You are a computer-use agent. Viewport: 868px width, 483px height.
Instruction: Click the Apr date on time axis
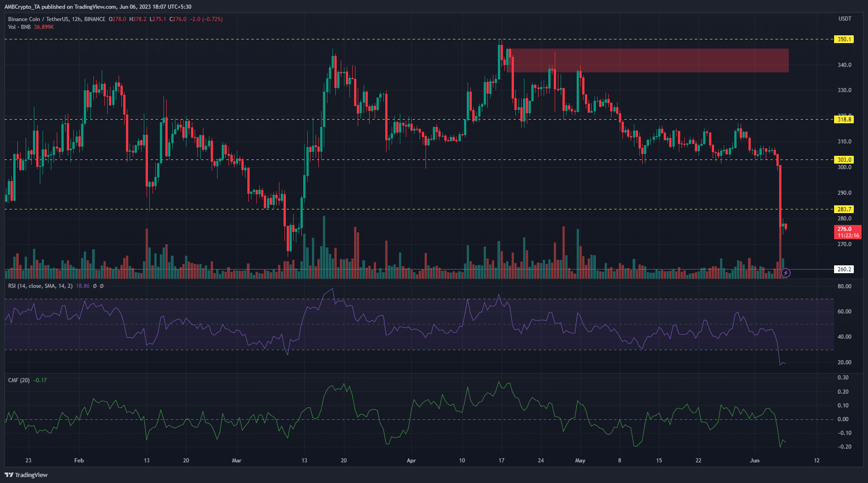[411, 461]
